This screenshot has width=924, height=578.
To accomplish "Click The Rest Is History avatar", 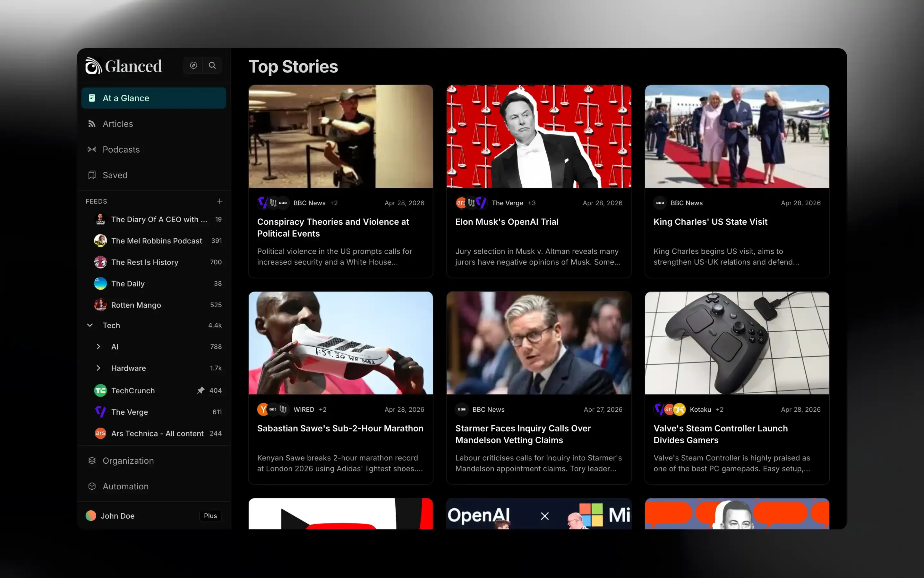I will pyautogui.click(x=100, y=262).
